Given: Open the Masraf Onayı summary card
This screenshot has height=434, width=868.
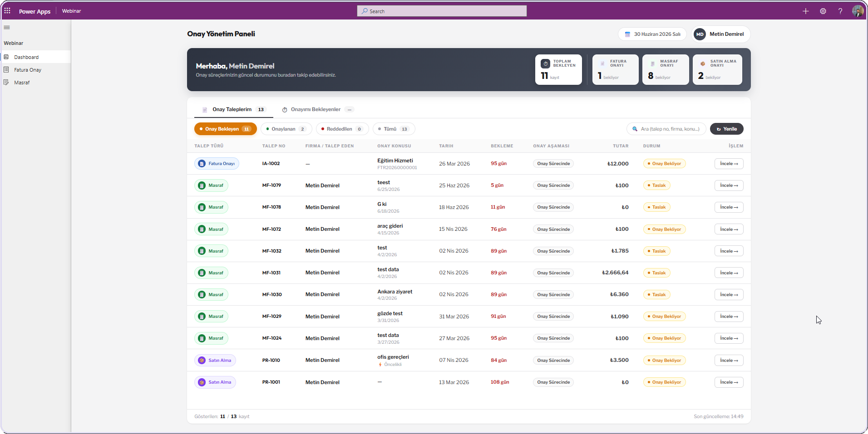Looking at the screenshot, I should point(666,69).
